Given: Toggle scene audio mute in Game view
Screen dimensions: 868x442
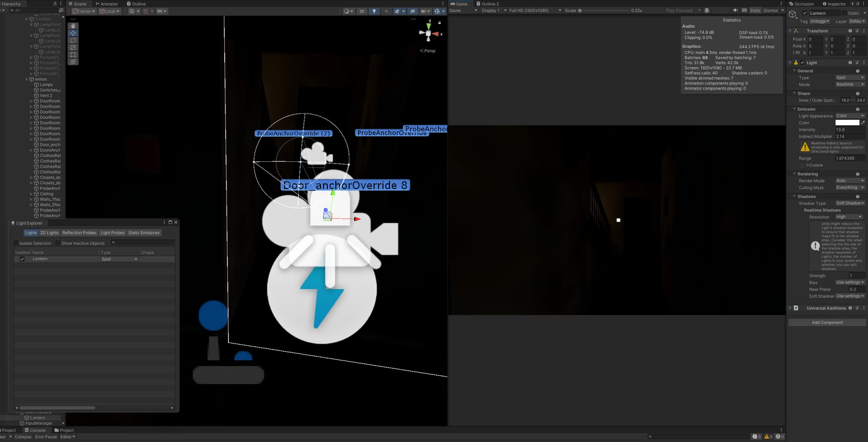Looking at the screenshot, I should click(735, 10).
